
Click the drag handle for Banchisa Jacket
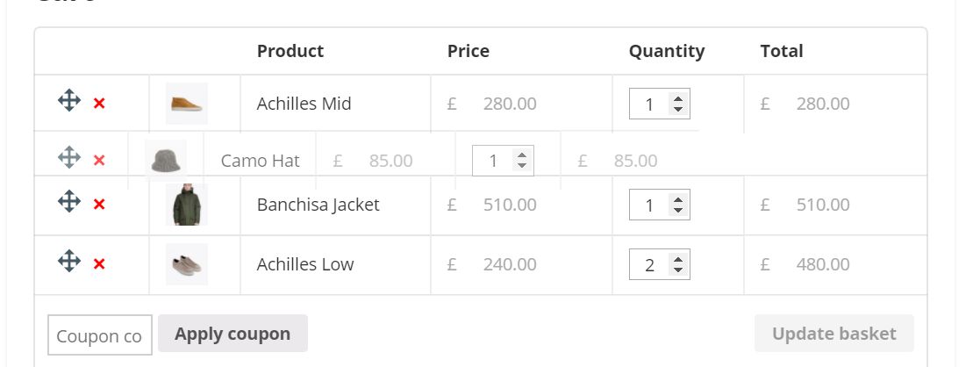click(69, 202)
